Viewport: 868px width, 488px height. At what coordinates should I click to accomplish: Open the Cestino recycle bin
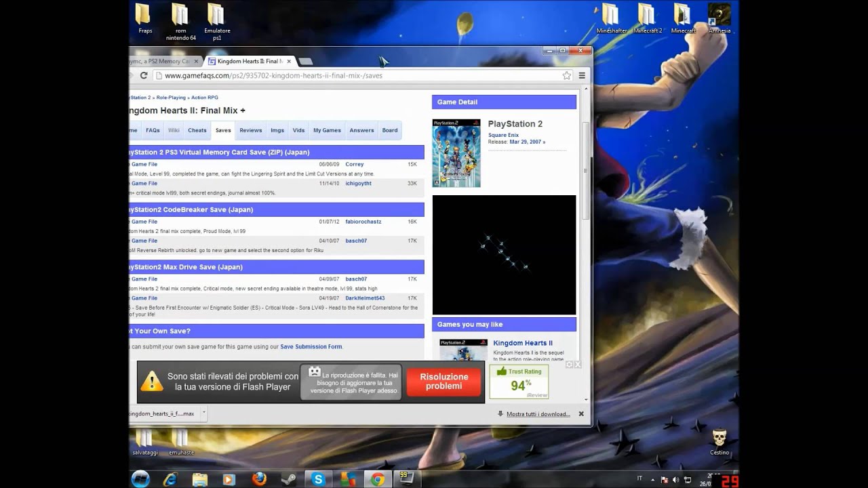tap(719, 441)
